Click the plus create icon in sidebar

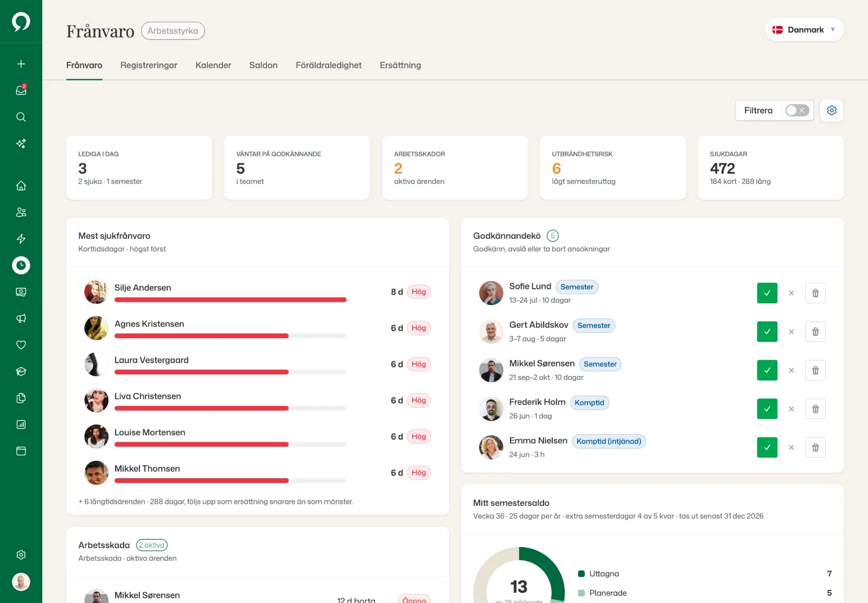pyautogui.click(x=21, y=64)
